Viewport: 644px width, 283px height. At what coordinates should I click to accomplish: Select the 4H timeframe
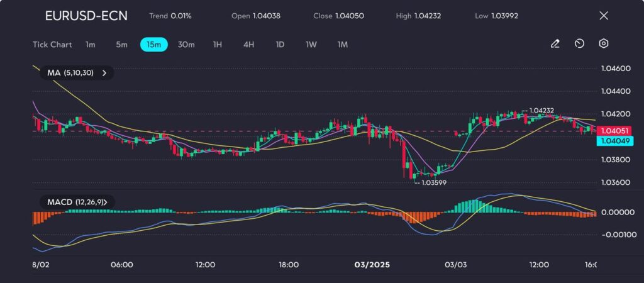pyautogui.click(x=248, y=45)
